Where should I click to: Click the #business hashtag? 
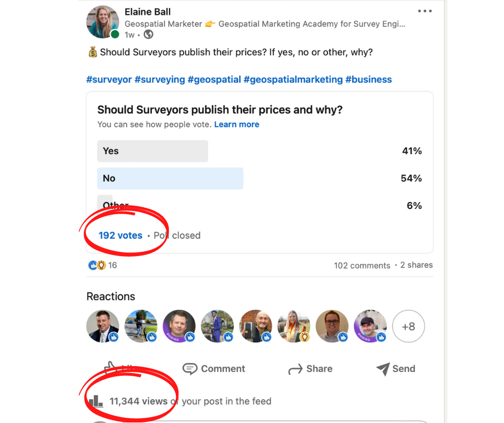tap(369, 79)
